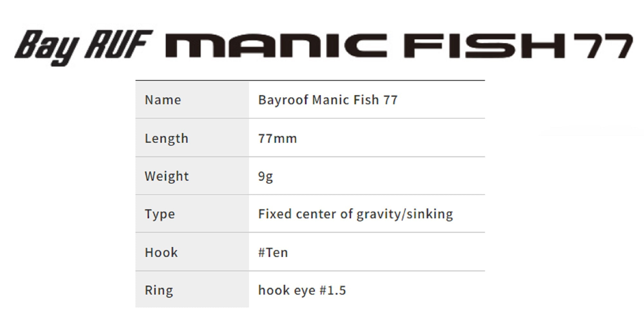Click the word 'Bay' in the logo
This screenshot has width=644, height=309.
click(x=47, y=47)
